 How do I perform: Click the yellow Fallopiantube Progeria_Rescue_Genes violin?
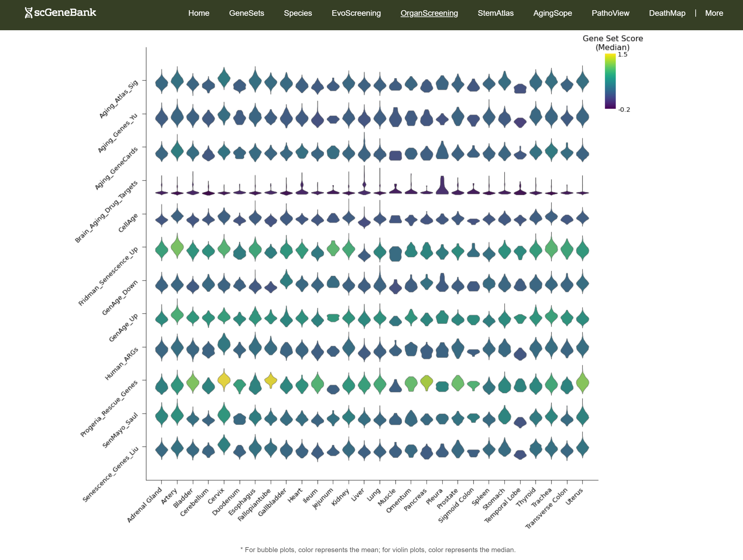pos(271,380)
